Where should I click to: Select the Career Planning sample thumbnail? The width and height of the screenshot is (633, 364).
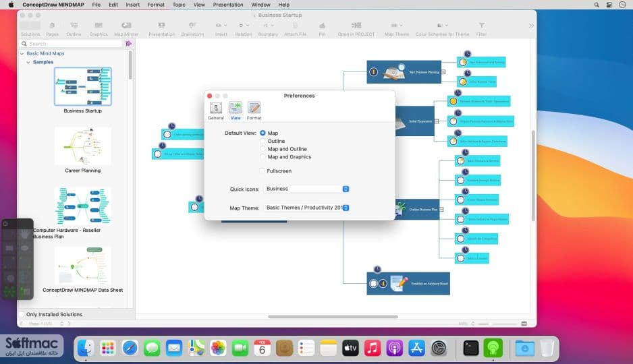click(x=83, y=146)
